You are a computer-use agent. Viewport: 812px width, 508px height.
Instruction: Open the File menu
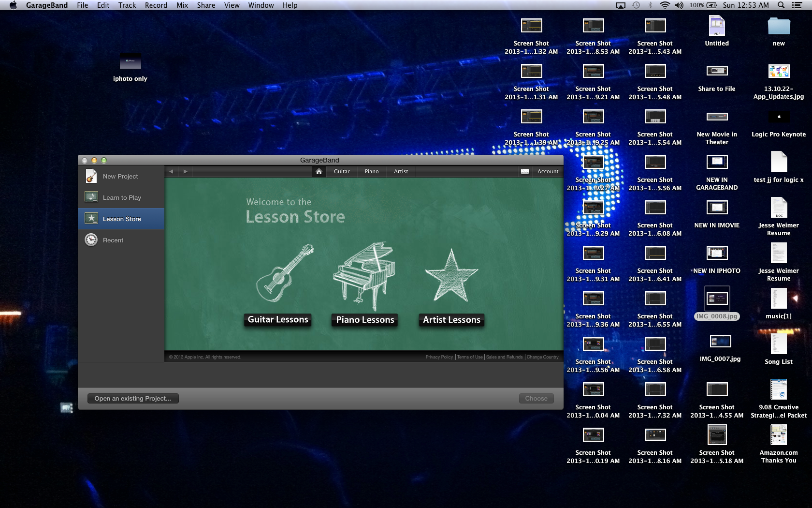[x=83, y=5]
